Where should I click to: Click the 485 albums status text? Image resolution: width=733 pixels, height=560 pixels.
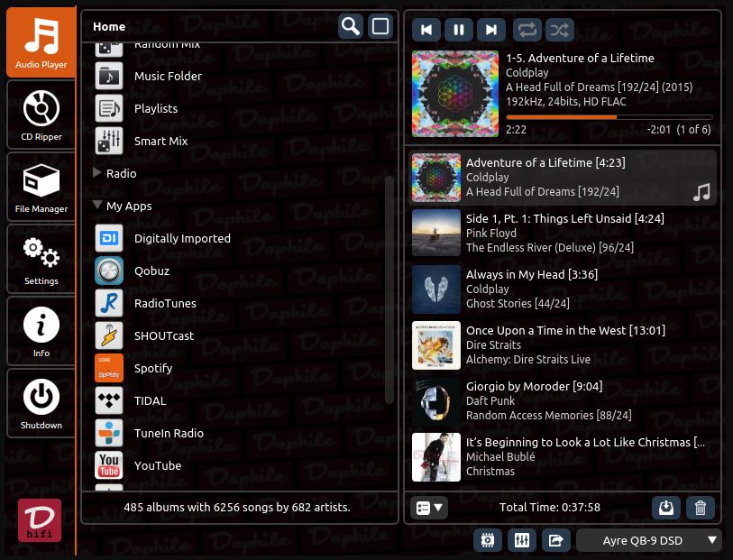coord(237,507)
